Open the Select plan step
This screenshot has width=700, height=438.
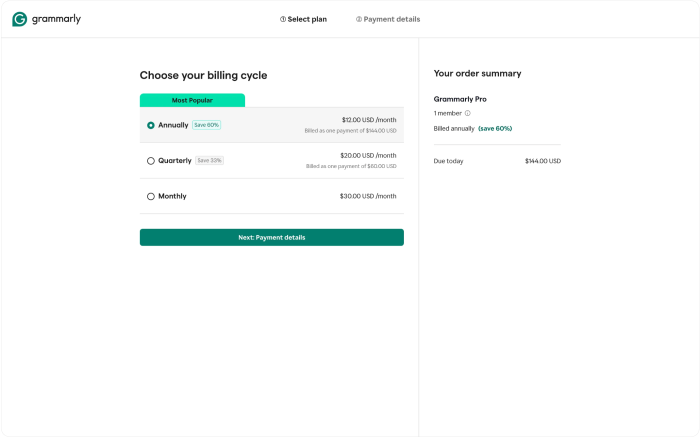303,19
